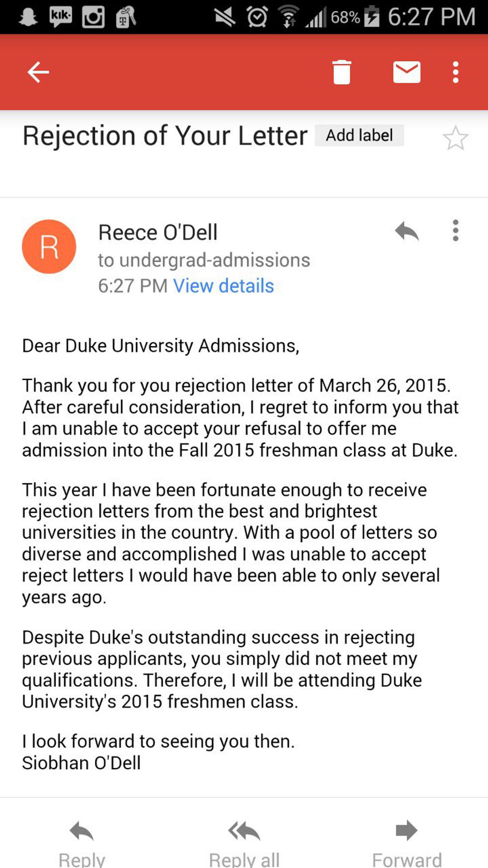
Task: Tap the email subject title
Action: pos(165,136)
